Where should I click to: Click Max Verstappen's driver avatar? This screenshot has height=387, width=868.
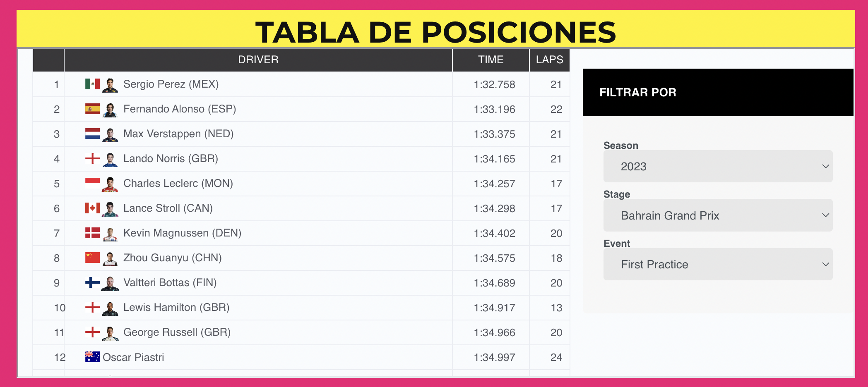coord(110,134)
